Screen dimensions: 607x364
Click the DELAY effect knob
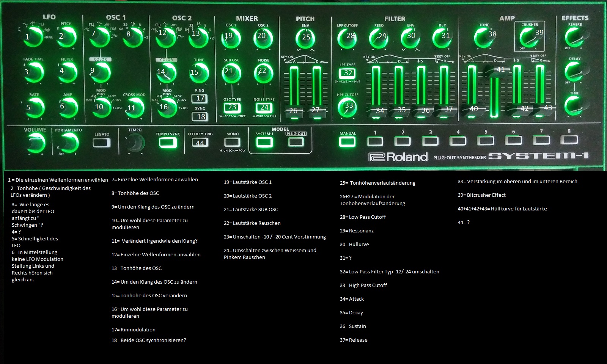tap(574, 71)
